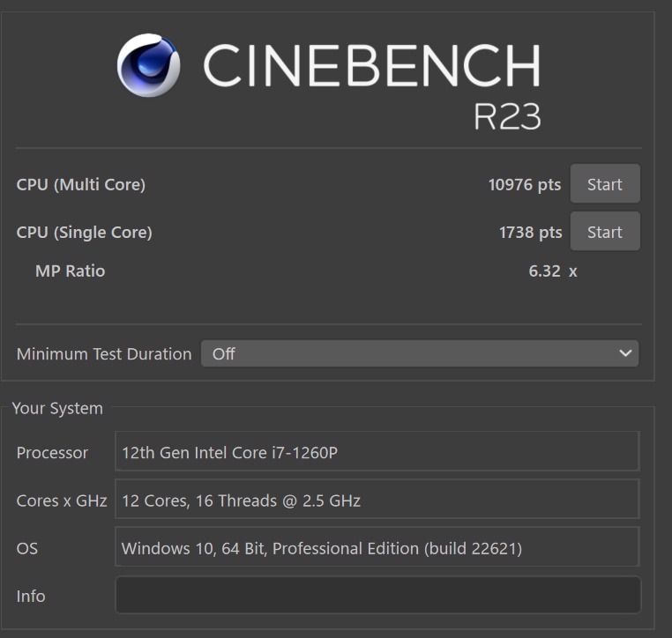Click the Cores x GHz field
The height and width of the screenshot is (638, 672).
click(x=377, y=500)
